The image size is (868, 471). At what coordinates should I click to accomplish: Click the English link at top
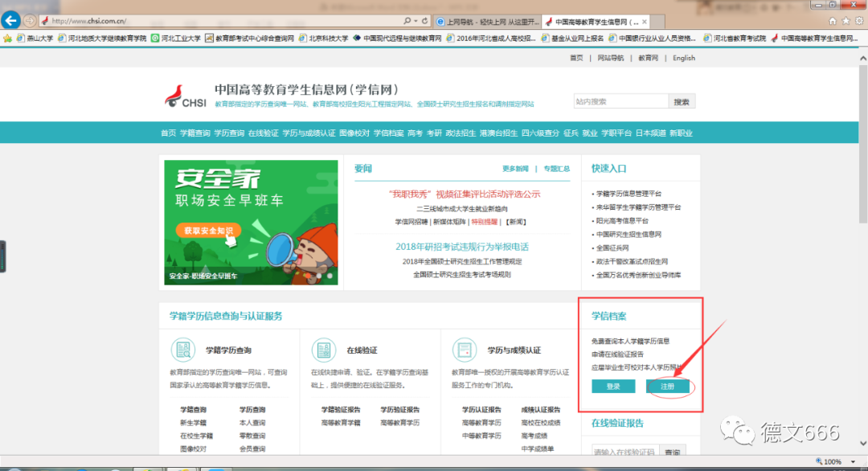pyautogui.click(x=684, y=58)
